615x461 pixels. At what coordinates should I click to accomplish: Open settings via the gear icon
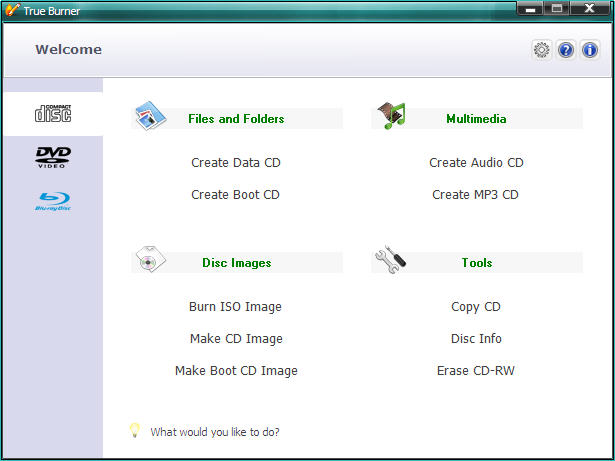[541, 50]
